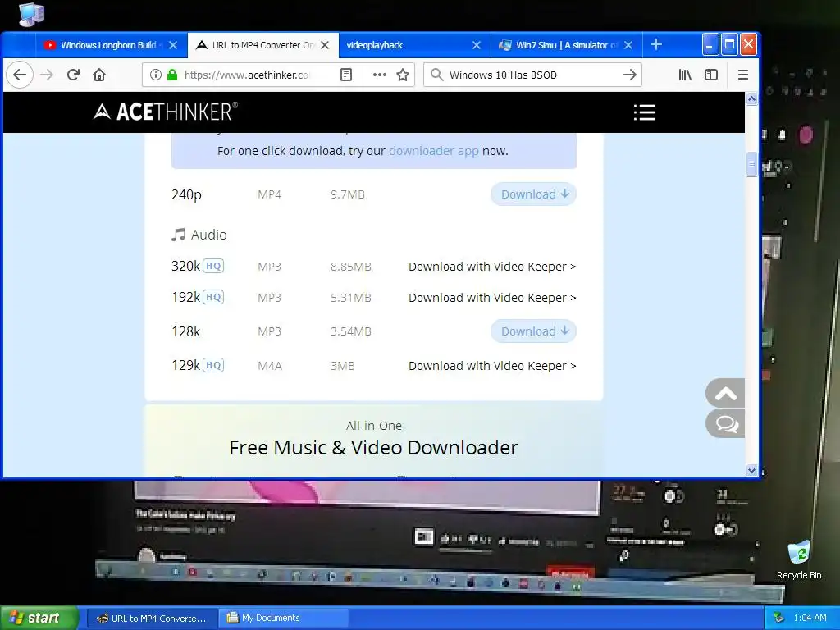Click the page scrollbar down arrow
The width and height of the screenshot is (840, 630).
[x=751, y=470]
